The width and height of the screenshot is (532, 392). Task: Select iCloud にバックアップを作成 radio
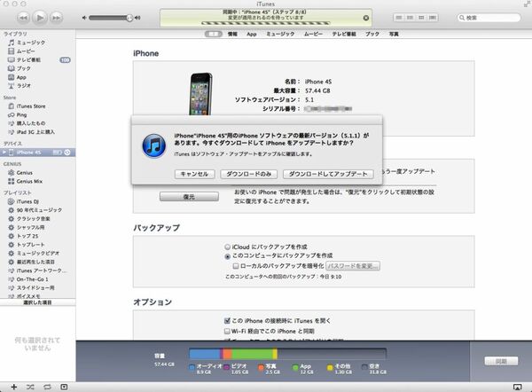(227, 247)
